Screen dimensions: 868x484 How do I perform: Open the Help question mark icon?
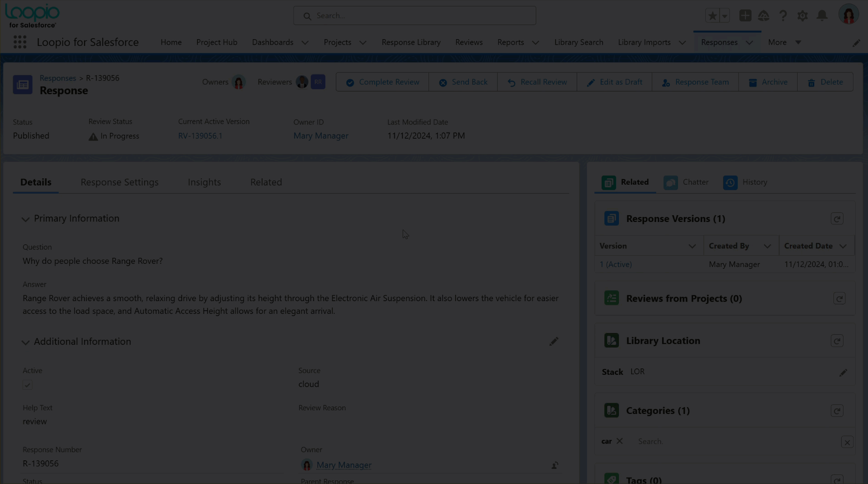point(783,16)
